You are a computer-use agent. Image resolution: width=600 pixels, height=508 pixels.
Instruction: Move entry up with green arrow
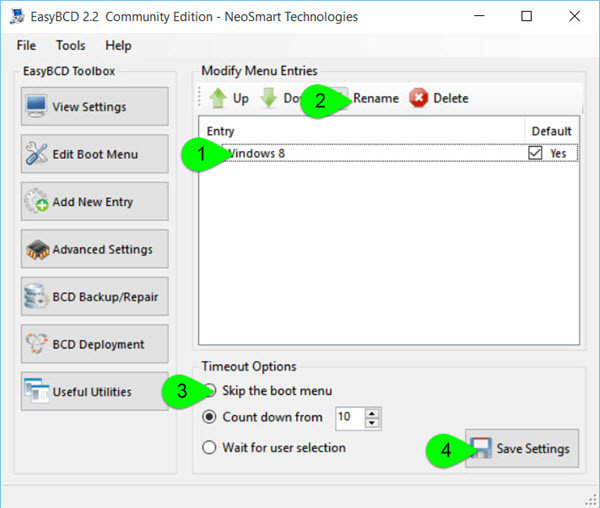point(218,98)
